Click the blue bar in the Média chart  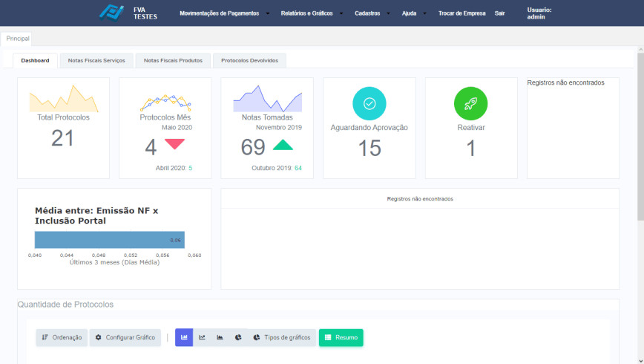point(109,240)
